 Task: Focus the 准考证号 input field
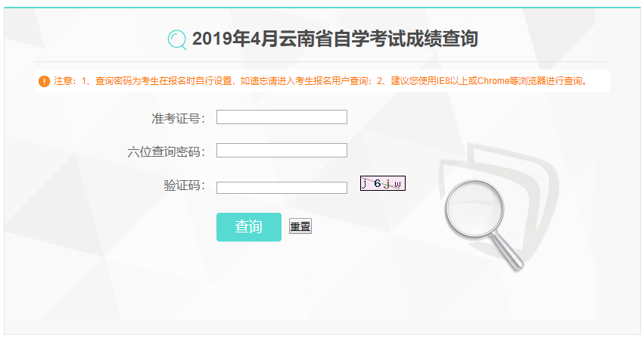pyautogui.click(x=282, y=117)
